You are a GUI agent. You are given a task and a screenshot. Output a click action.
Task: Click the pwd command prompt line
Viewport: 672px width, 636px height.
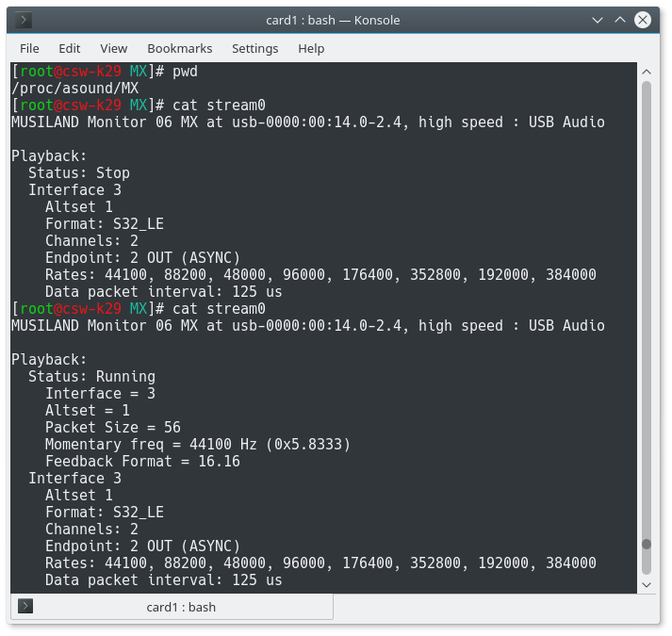[105, 72]
